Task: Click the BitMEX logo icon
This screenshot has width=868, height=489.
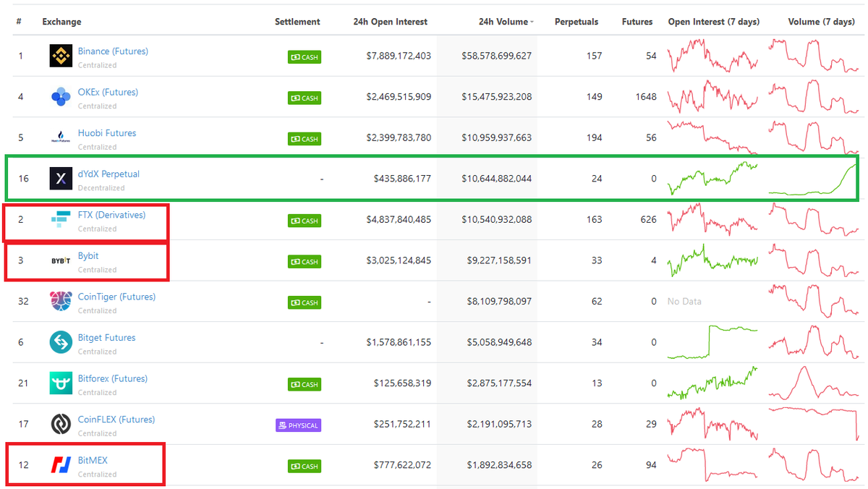Action: (x=61, y=465)
